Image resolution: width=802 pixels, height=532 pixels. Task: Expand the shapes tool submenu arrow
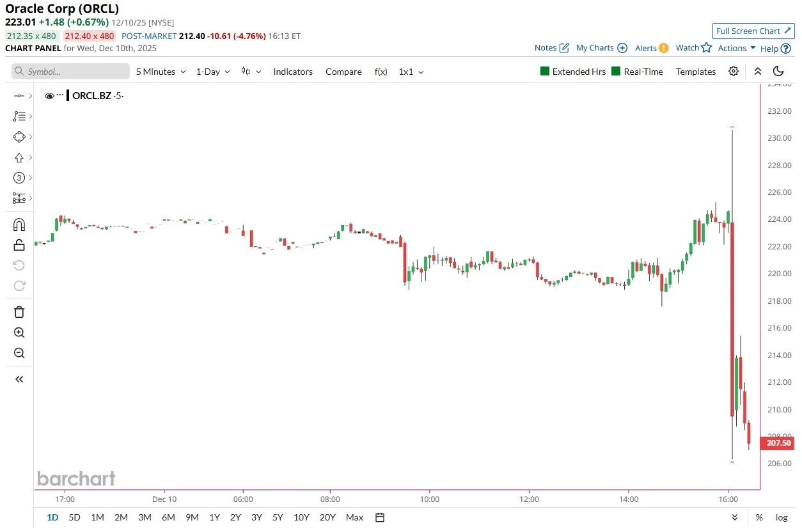point(31,137)
